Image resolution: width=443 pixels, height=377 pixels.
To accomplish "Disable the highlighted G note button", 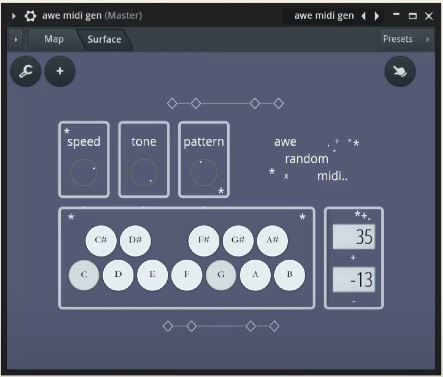I will tap(221, 275).
